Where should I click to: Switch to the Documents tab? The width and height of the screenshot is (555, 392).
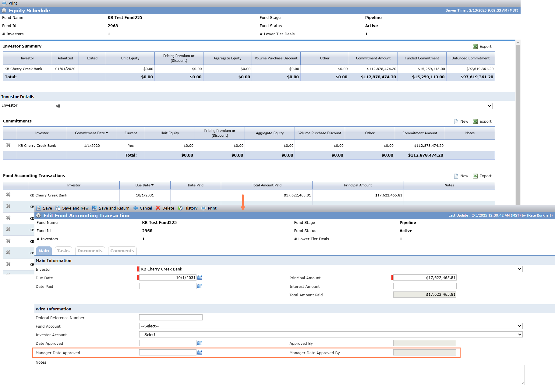90,251
